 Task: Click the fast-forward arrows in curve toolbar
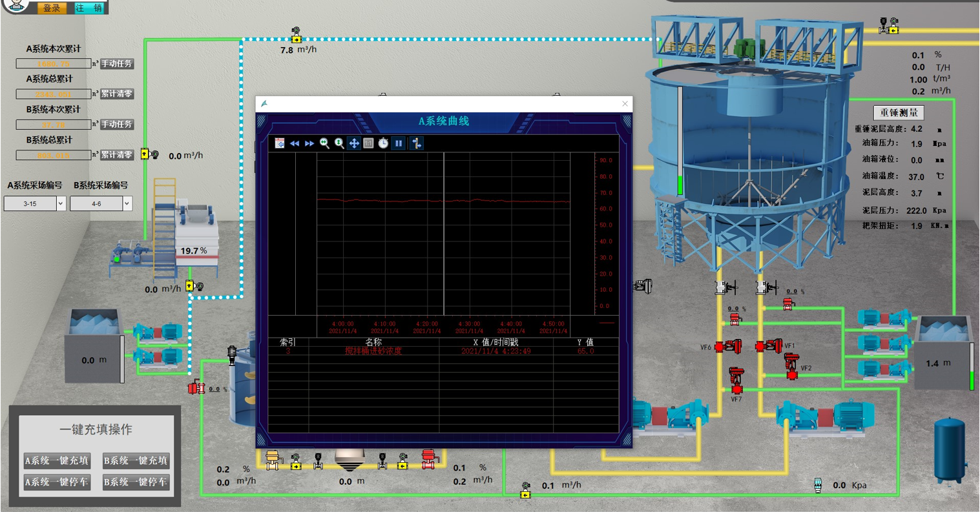pos(309,143)
